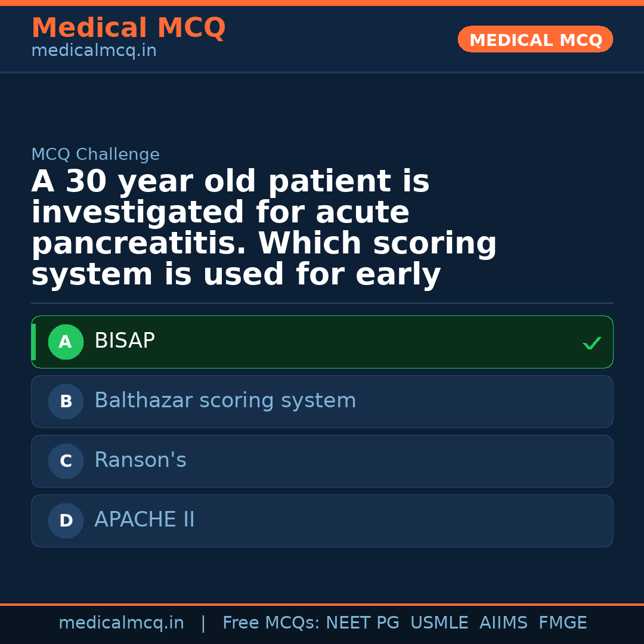The height and width of the screenshot is (644, 644).
Task: Select the circular A badge icon
Action: tap(66, 342)
